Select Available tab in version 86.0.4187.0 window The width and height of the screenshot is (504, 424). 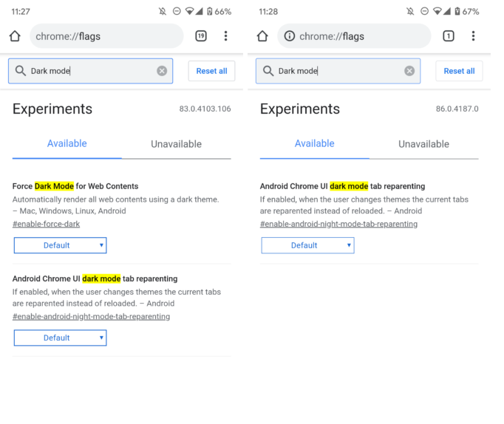click(x=314, y=143)
